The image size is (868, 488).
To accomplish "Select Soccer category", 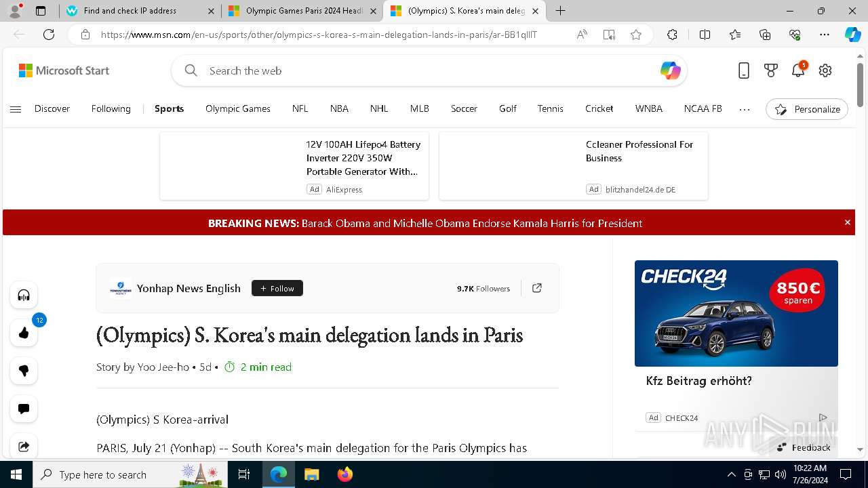I will coord(464,108).
